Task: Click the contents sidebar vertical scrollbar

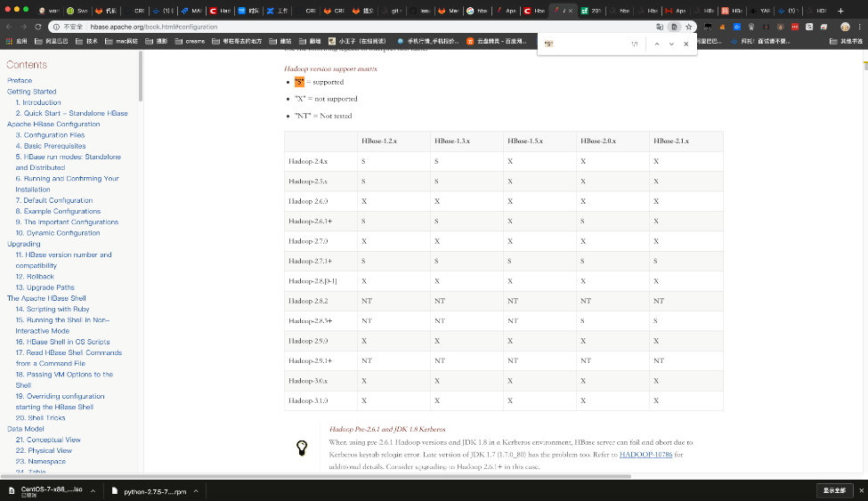Action: [141, 76]
